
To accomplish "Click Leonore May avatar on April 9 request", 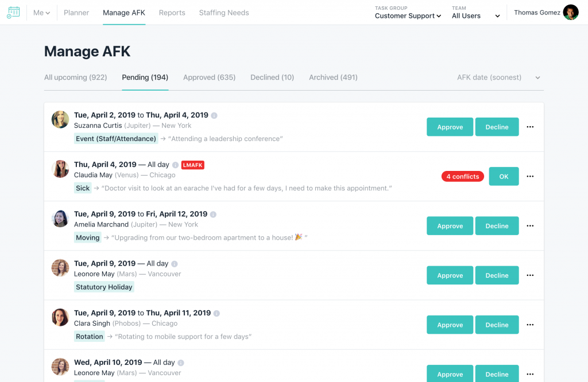I will pyautogui.click(x=60, y=268).
